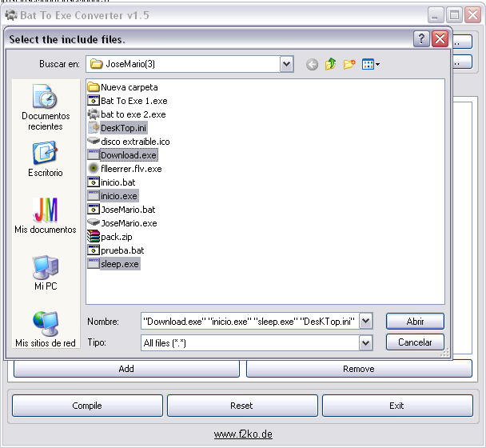Expand the Buscar en folder dropdown
Image resolution: width=486 pixels, height=448 pixels.
point(287,64)
